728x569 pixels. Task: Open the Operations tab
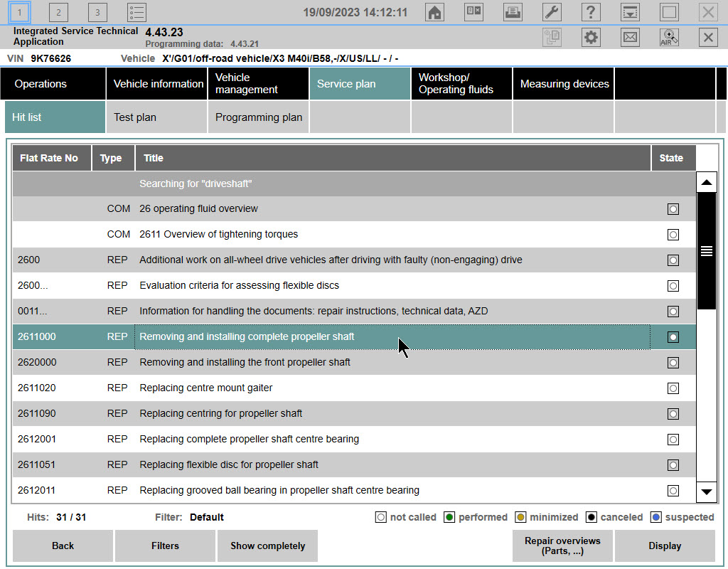(x=53, y=84)
